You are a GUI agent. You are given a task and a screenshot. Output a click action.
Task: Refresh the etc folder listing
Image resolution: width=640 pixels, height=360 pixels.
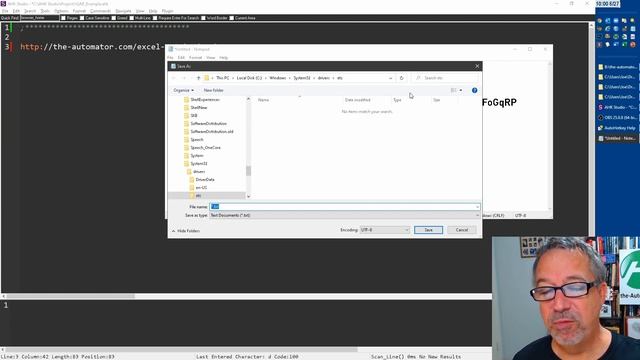pyautogui.click(x=402, y=78)
